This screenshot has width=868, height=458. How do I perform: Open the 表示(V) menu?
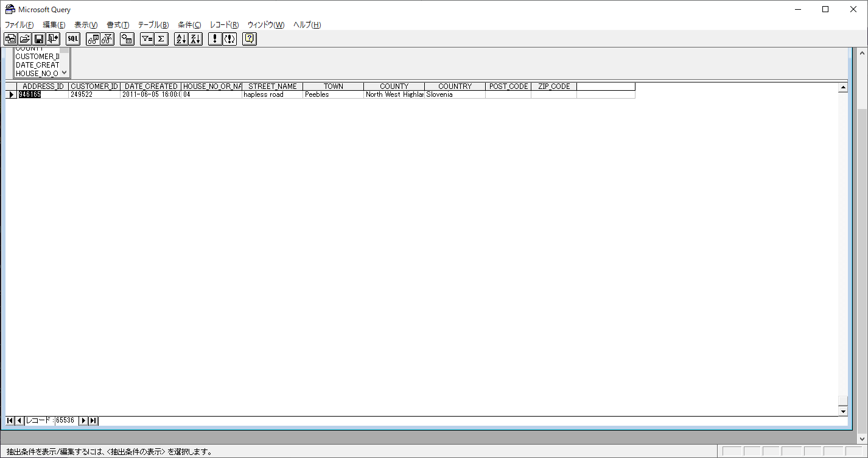coord(86,25)
